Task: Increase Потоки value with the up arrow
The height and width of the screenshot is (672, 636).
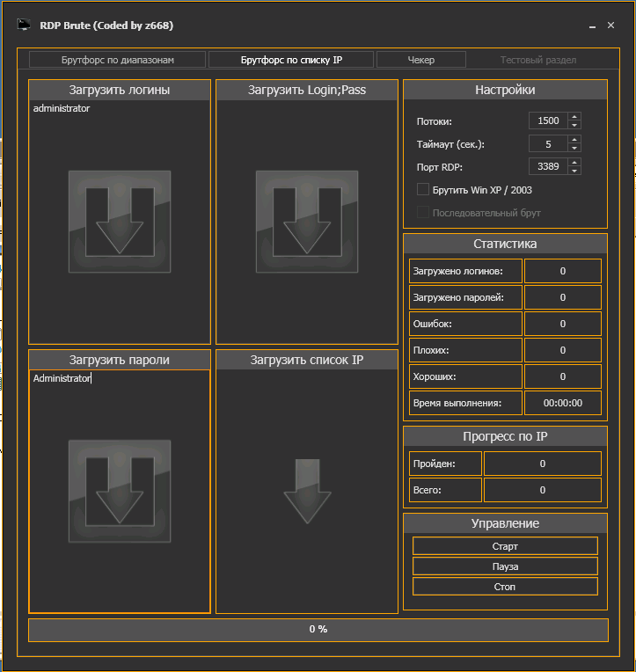Action: click(x=574, y=117)
